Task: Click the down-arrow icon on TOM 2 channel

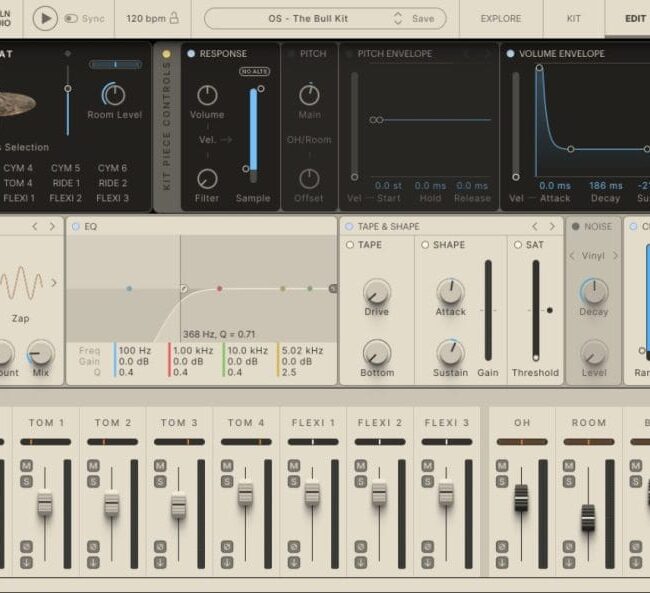Action: coord(92,561)
